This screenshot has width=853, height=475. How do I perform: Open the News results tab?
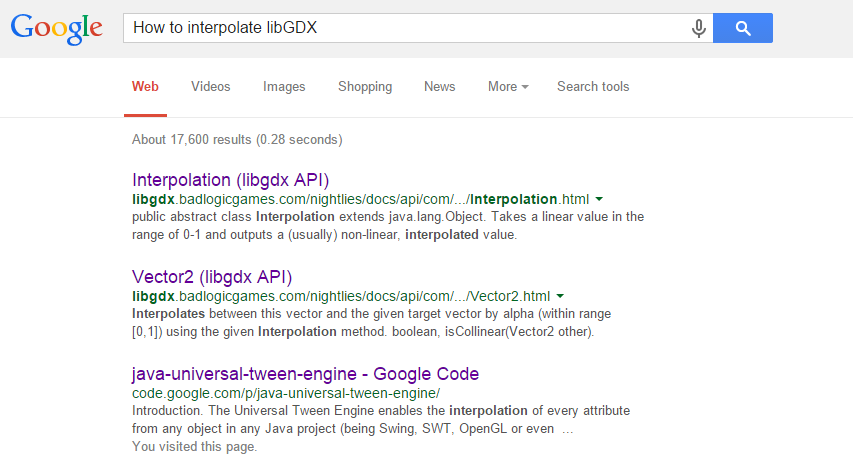click(x=440, y=87)
